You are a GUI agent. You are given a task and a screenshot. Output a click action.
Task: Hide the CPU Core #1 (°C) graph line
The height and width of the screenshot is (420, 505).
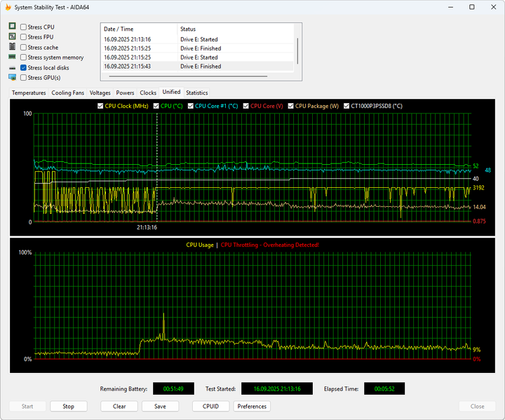pos(191,106)
